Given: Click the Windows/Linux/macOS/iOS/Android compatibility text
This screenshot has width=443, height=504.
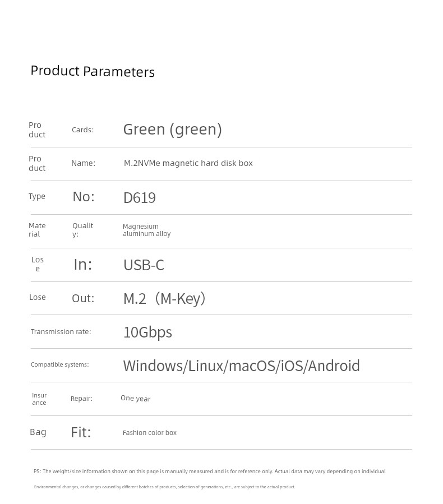Looking at the screenshot, I should pos(242,366).
